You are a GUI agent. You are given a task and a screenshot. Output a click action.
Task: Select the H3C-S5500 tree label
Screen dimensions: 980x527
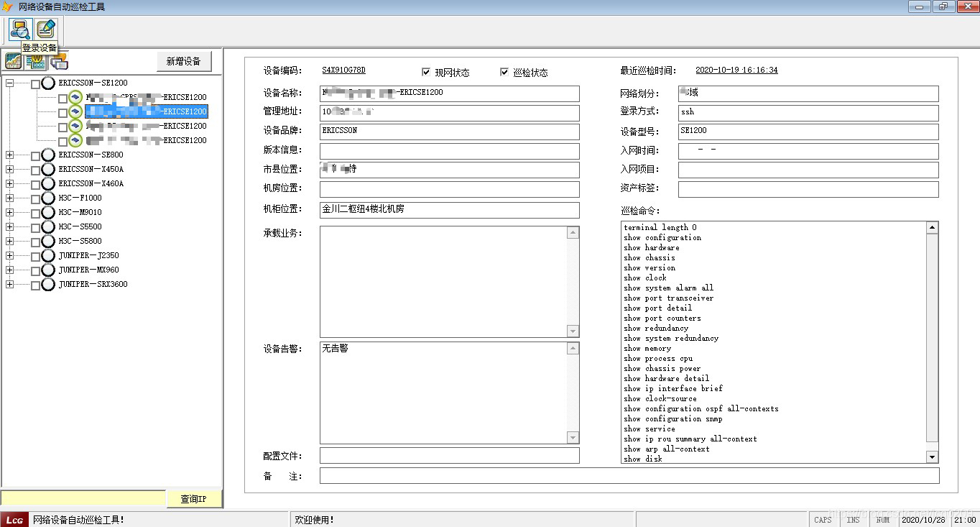80,226
